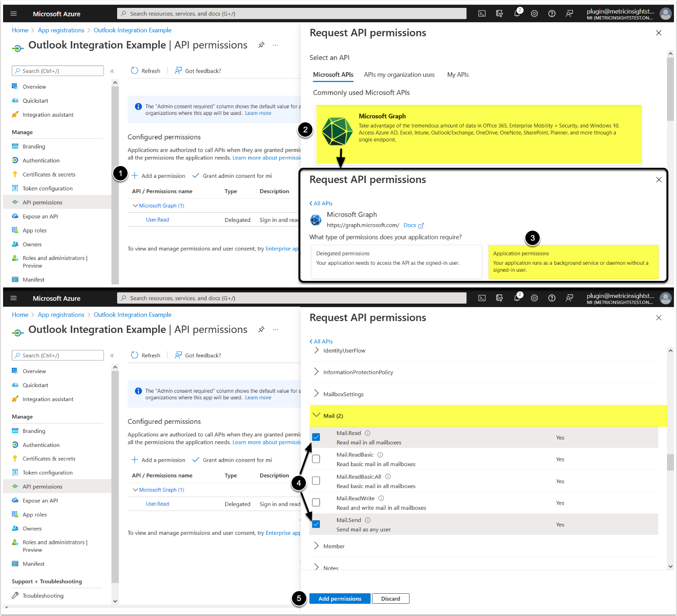Screen dimensions: 677x616
Task: Open help question mark in upper portal header
Action: (x=552, y=14)
